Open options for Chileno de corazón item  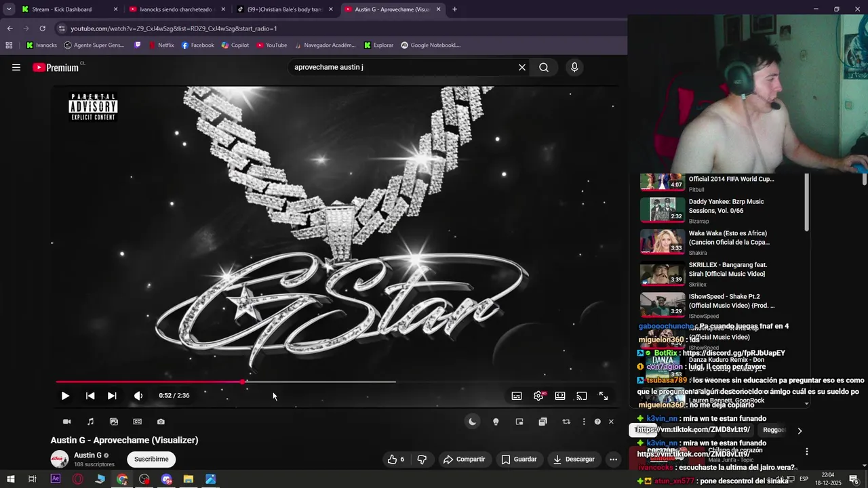pos(807,451)
